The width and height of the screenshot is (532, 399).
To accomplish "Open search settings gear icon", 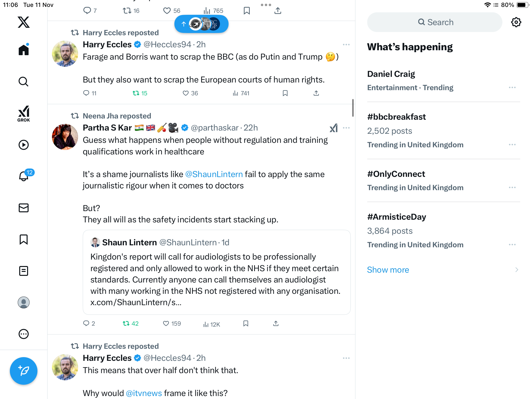I will (516, 22).
